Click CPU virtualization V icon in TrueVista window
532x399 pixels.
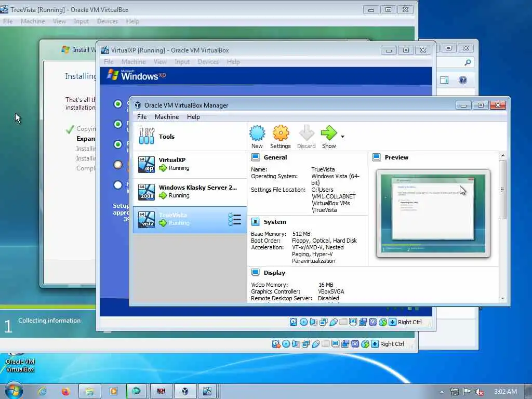click(x=355, y=344)
